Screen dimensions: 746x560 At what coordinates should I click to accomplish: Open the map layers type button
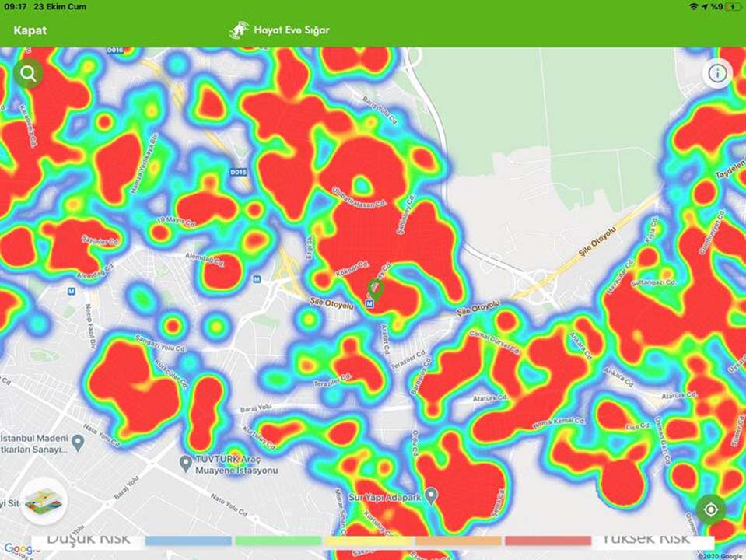44,501
